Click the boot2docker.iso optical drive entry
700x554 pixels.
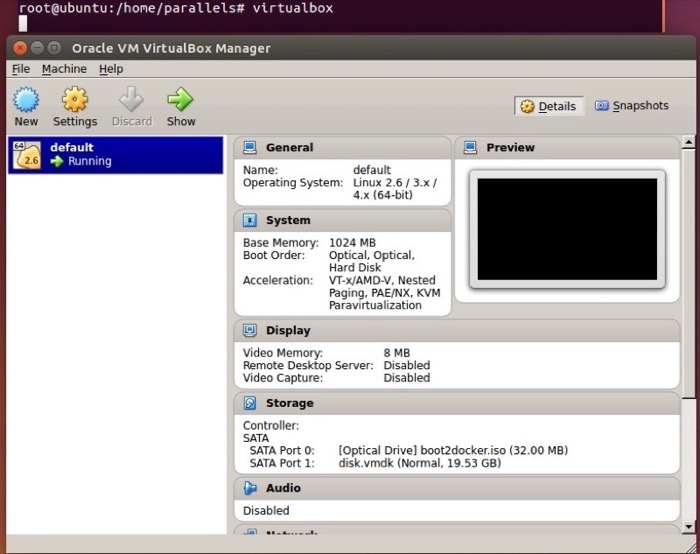pyautogui.click(x=453, y=450)
